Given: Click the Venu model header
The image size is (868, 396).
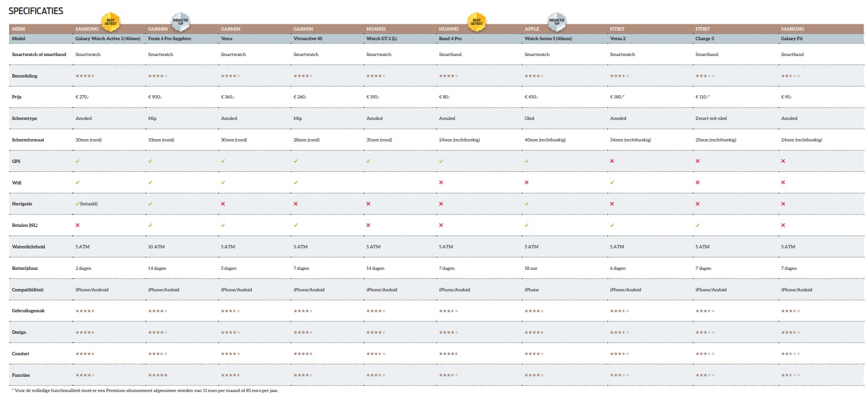Looking at the screenshot, I should [x=226, y=38].
